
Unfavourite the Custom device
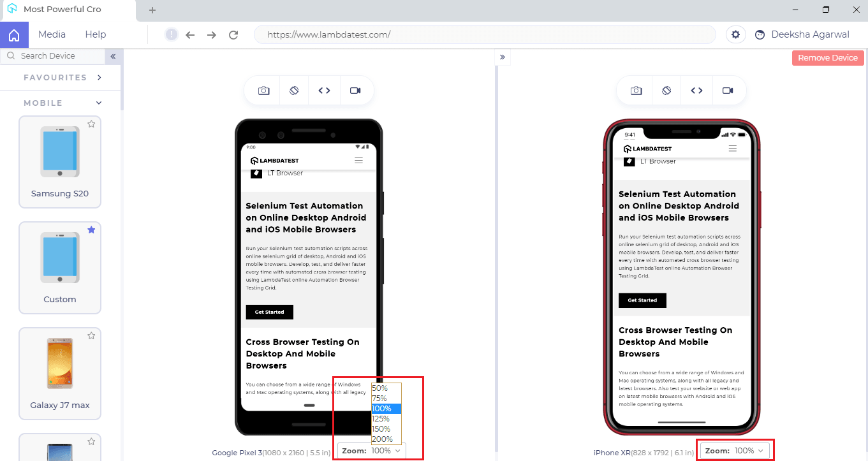pos(91,230)
